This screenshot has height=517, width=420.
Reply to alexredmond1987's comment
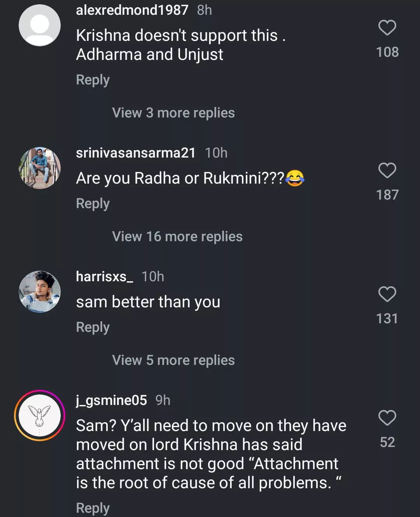[x=93, y=80]
